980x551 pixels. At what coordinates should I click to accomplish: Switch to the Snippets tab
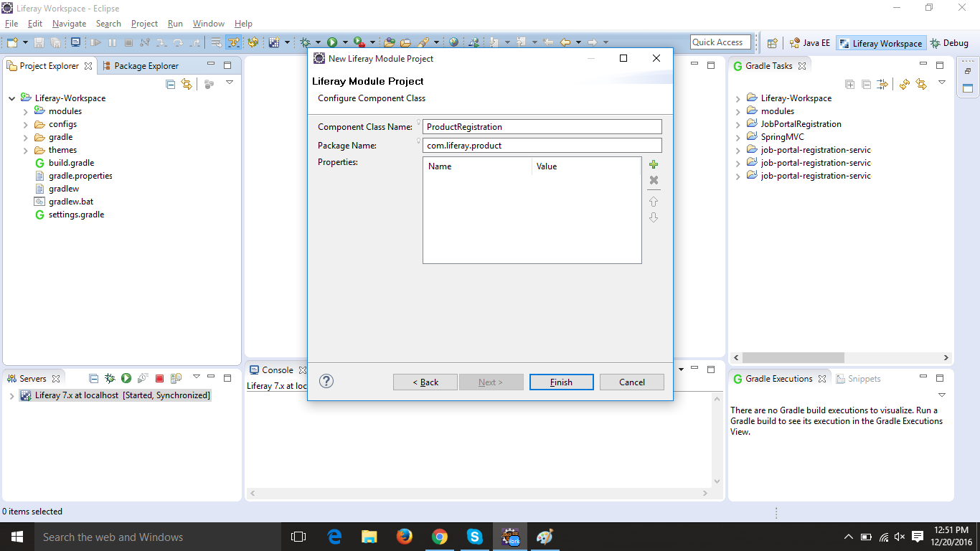(x=864, y=378)
